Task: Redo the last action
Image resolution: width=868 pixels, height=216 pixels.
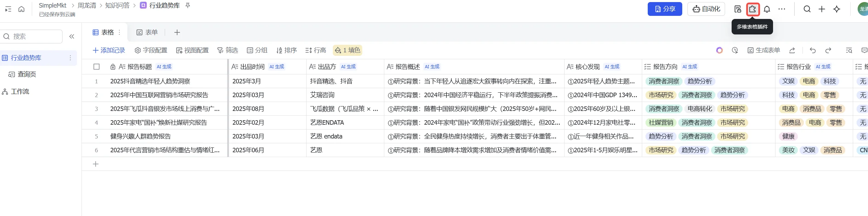Action: (x=828, y=51)
